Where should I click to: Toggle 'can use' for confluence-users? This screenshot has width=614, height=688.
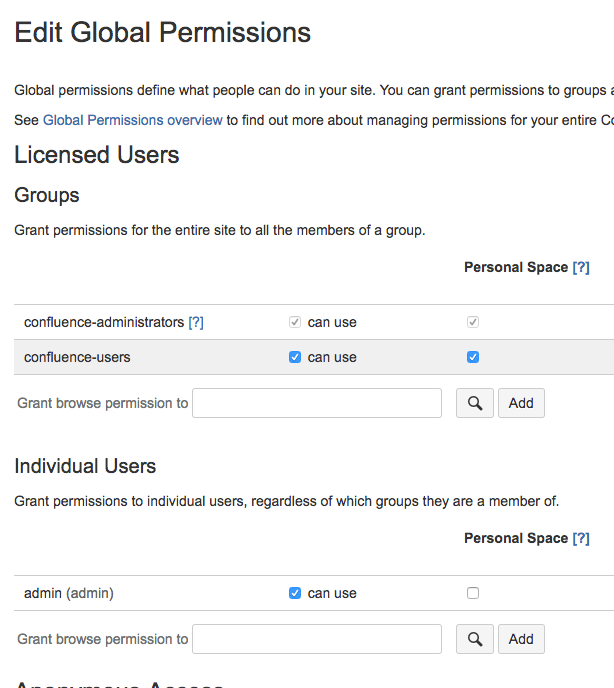295,357
